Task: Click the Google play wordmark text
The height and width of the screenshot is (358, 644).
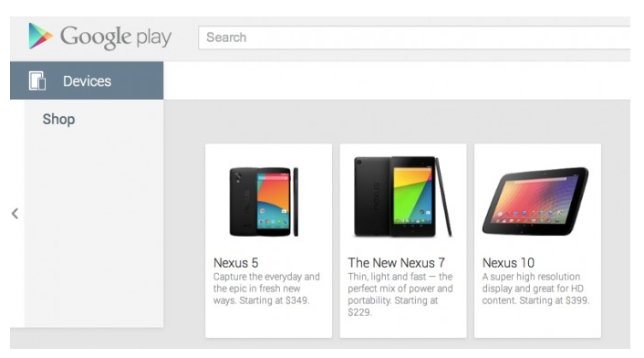Action: (x=116, y=37)
